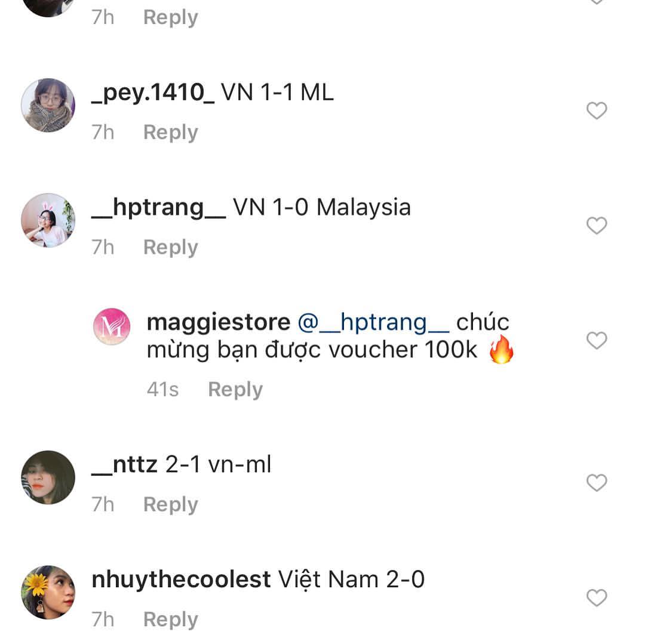
Task: Open maggiestore's pink logo avatar
Action: pos(112,326)
